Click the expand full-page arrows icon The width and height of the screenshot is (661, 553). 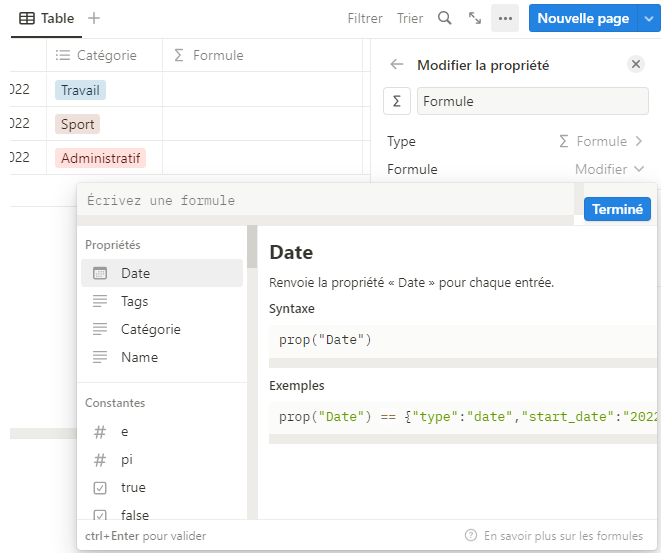[475, 18]
